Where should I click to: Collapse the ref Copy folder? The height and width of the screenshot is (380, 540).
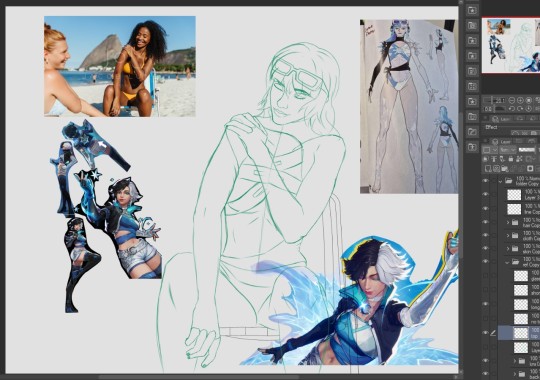507,262
